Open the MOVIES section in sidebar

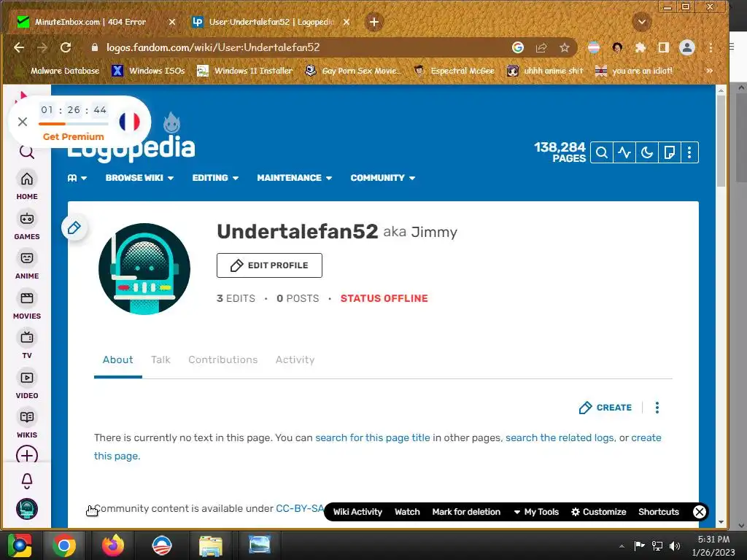27,305
